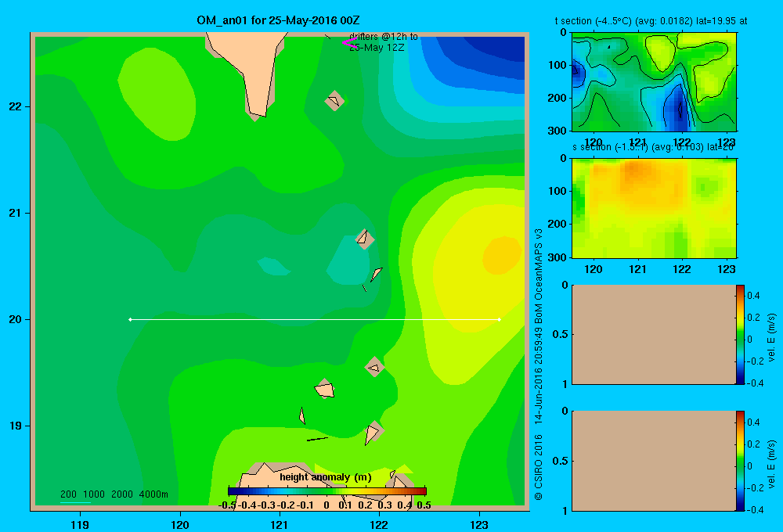Click longitude label 123 below the main map
783x532 pixels.
(479, 524)
